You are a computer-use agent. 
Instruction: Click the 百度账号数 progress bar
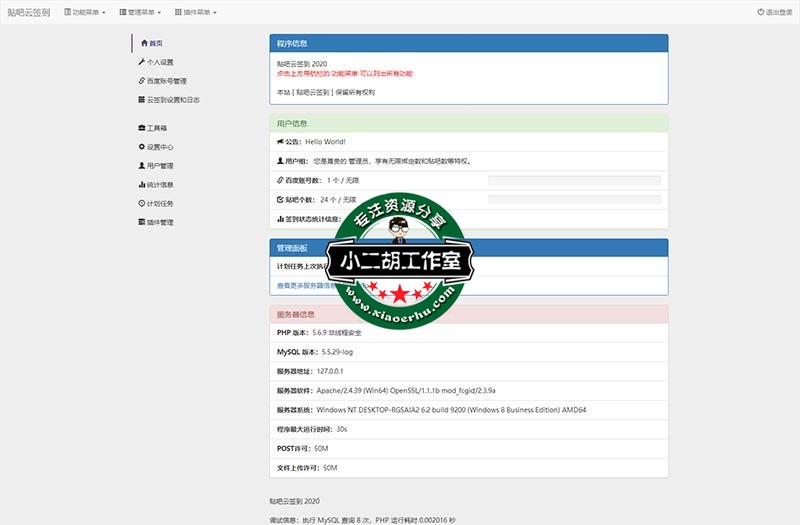click(574, 181)
